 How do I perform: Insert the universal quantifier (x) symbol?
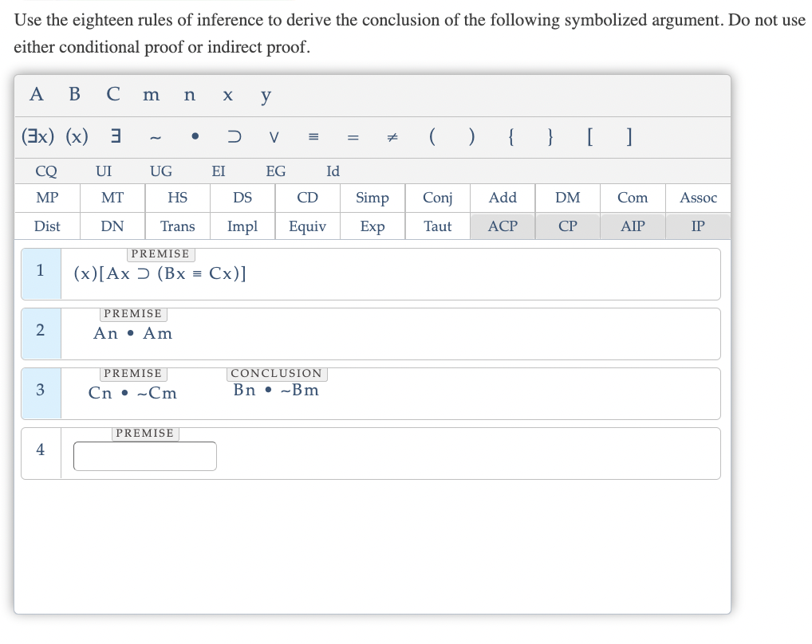tap(75, 137)
